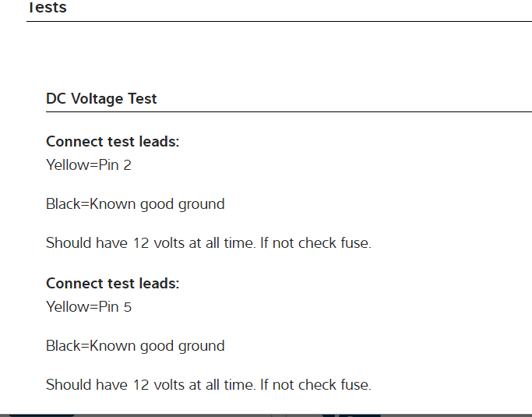Click the first 12 volts instruction sentence
This screenshot has height=417, width=532.
tap(208, 243)
